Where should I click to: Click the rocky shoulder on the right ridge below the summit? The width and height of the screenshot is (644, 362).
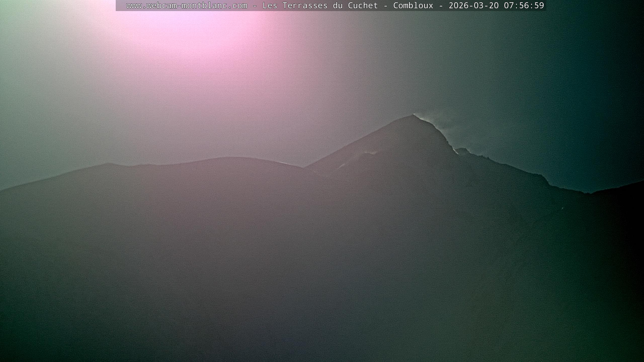point(463,150)
